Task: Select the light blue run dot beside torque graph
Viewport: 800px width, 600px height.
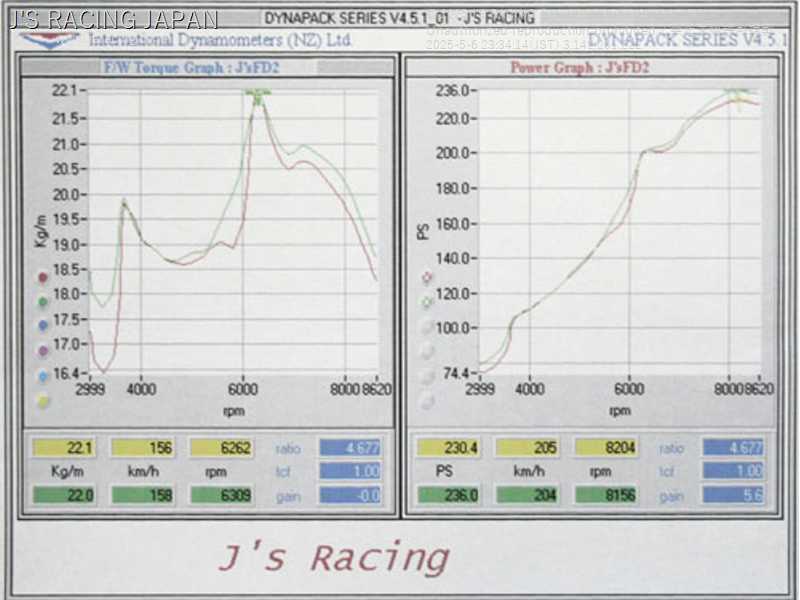Action: pos(42,376)
